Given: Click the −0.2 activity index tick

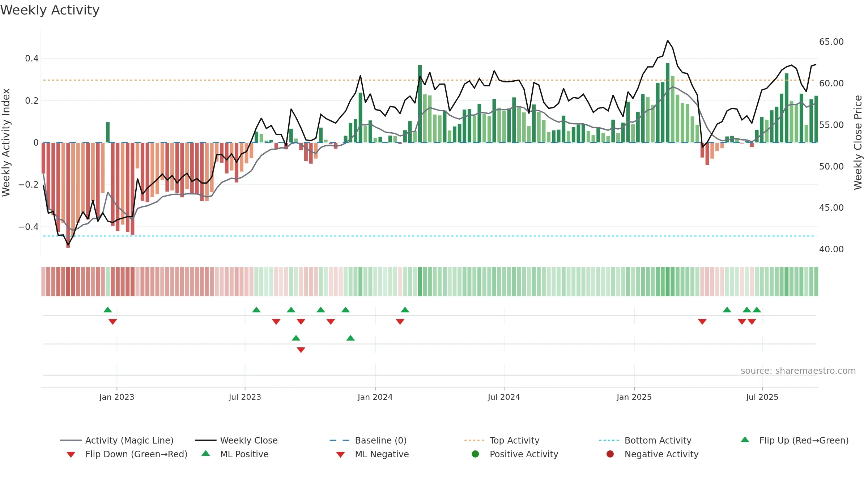Looking at the screenshot, I should (x=29, y=185).
